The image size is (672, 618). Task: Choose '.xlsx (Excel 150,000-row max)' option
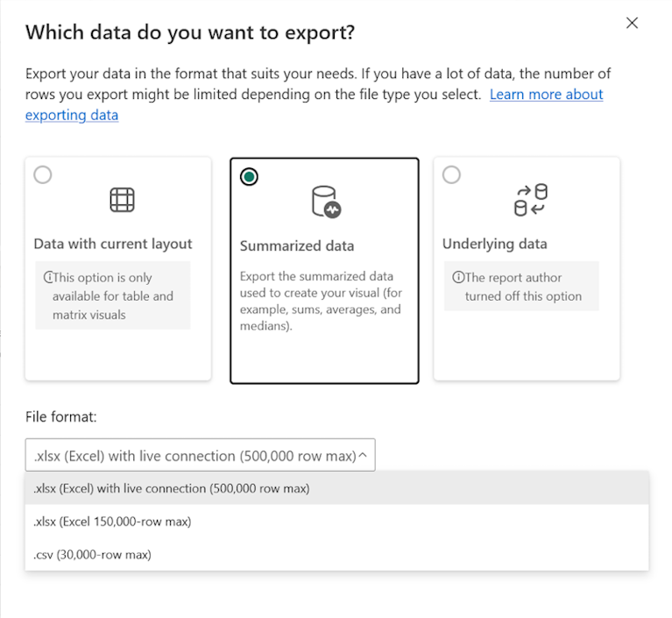pos(336,522)
